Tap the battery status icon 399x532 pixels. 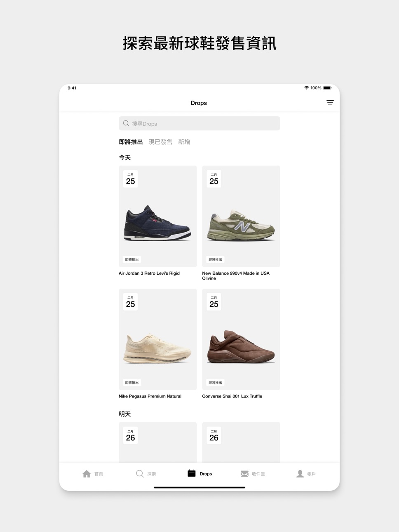tap(327, 88)
